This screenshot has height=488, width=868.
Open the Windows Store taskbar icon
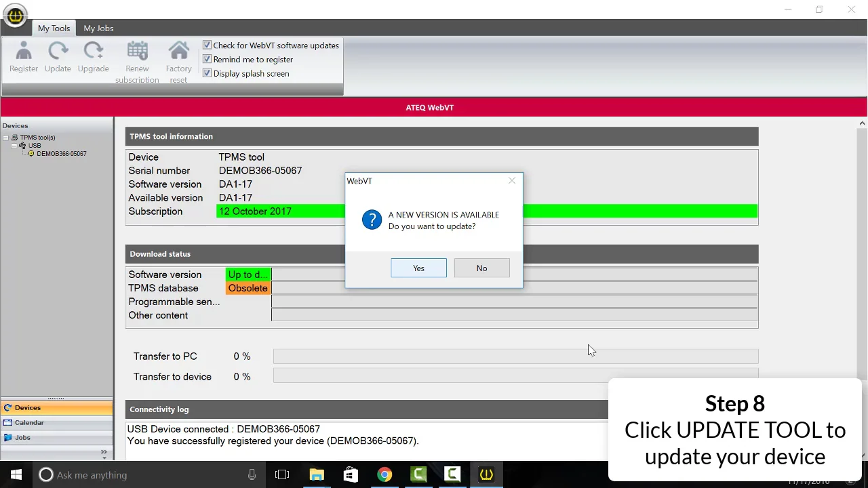click(351, 475)
